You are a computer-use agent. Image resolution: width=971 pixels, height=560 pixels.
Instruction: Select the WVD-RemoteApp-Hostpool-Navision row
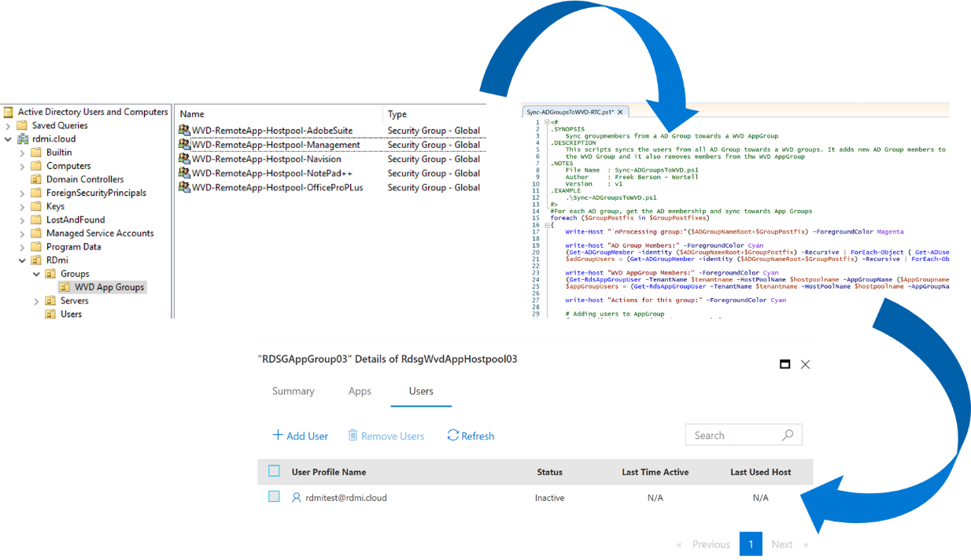coord(330,159)
